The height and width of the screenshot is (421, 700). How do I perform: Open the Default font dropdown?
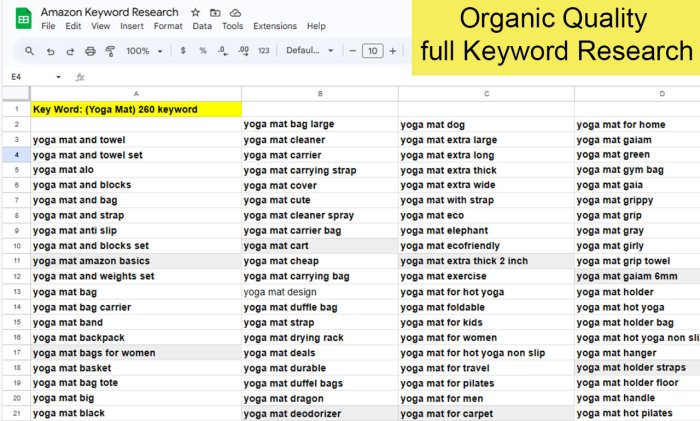pos(310,51)
